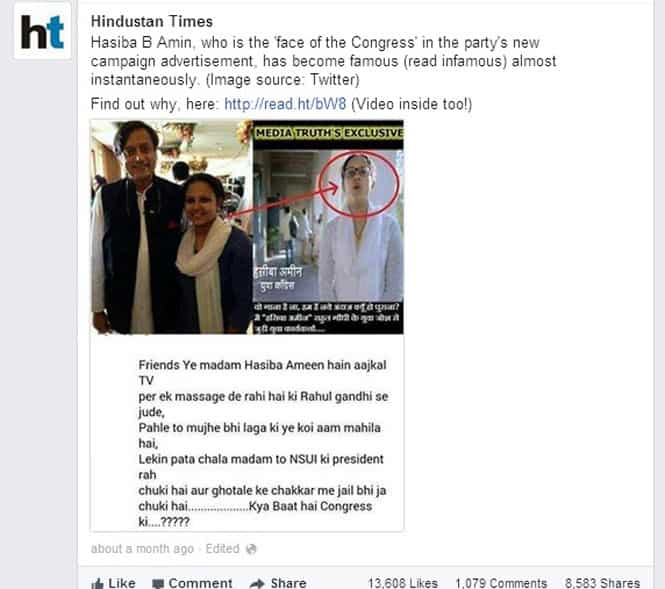665x589 pixels.
Task: Click the Comment button label
Action: 200,583
